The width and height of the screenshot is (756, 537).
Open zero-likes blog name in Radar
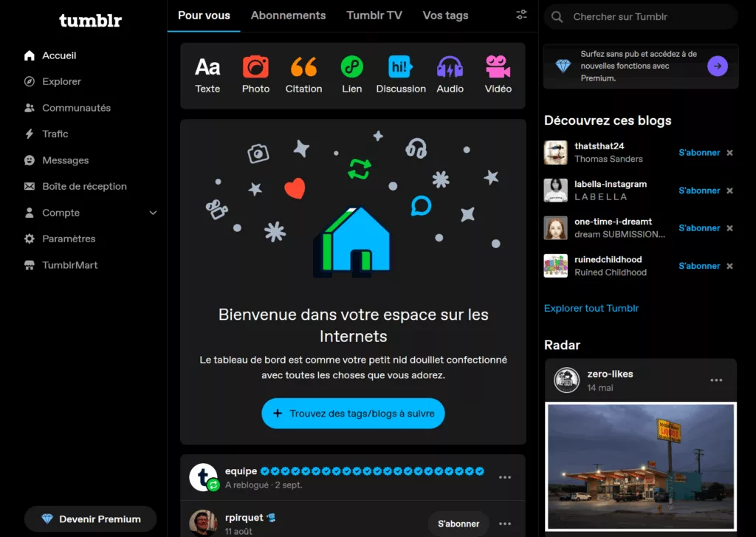pyautogui.click(x=610, y=374)
